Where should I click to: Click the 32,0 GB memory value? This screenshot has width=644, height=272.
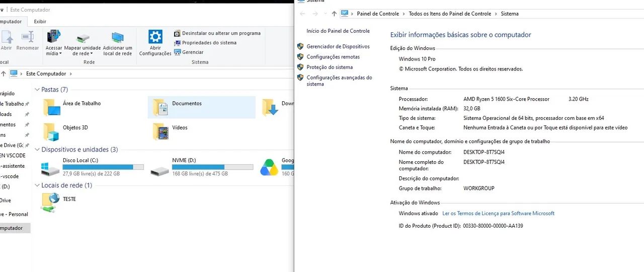(x=471, y=108)
